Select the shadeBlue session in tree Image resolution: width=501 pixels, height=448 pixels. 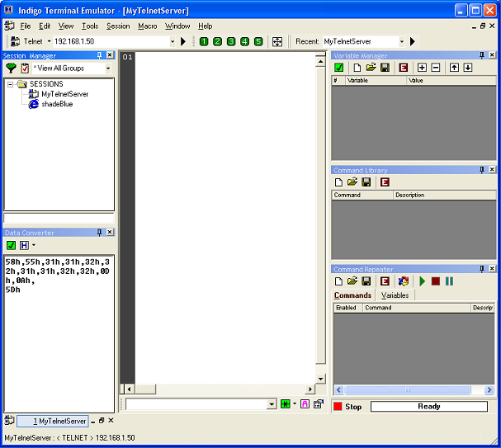click(x=57, y=104)
